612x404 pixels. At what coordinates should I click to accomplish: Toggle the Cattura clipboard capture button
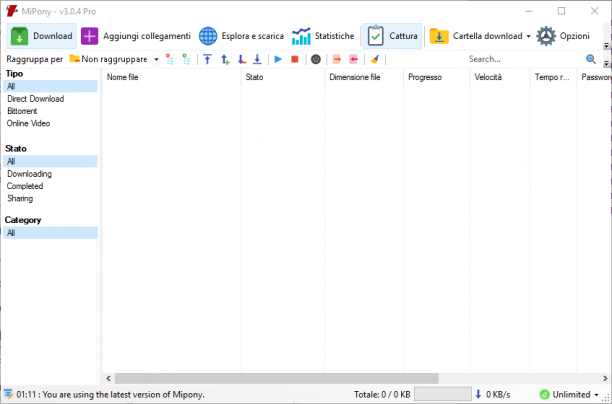point(392,36)
